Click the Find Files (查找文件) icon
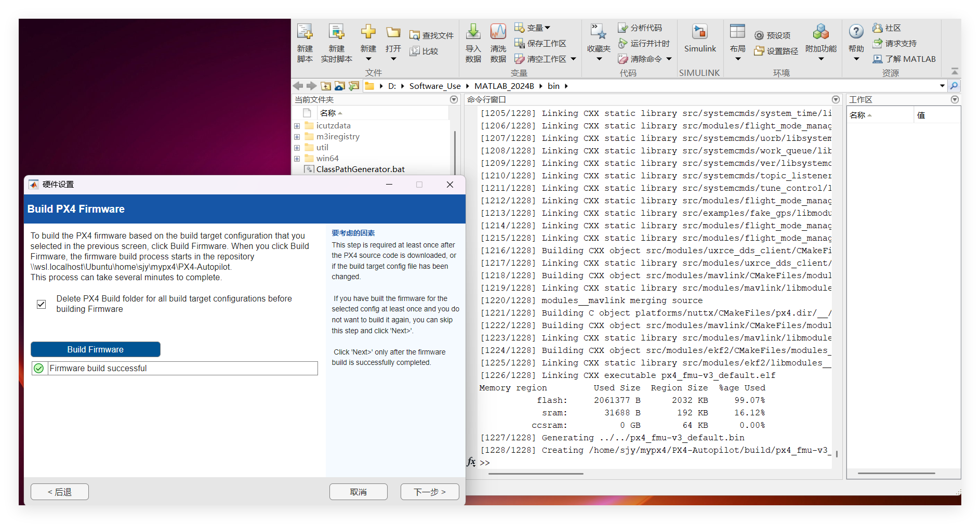 415,35
